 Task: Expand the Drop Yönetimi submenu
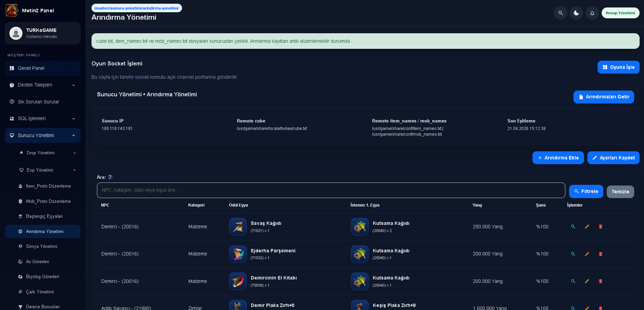(x=47, y=153)
